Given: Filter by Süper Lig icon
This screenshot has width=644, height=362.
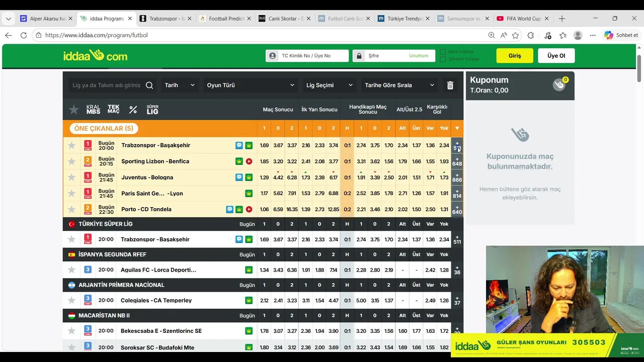Looking at the screenshot, I should click(152, 110).
